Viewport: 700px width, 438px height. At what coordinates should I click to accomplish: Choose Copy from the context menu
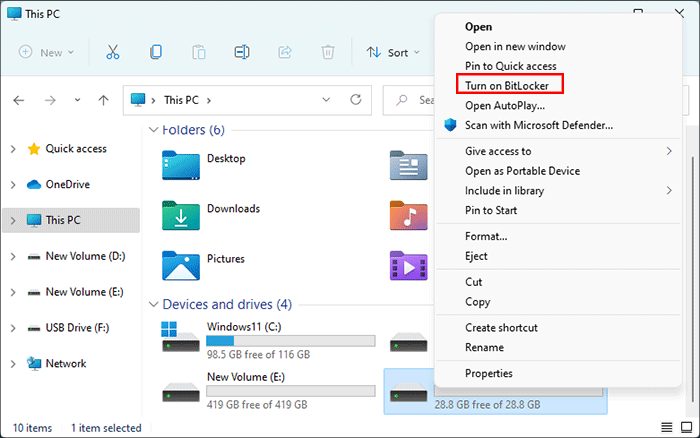(x=478, y=302)
